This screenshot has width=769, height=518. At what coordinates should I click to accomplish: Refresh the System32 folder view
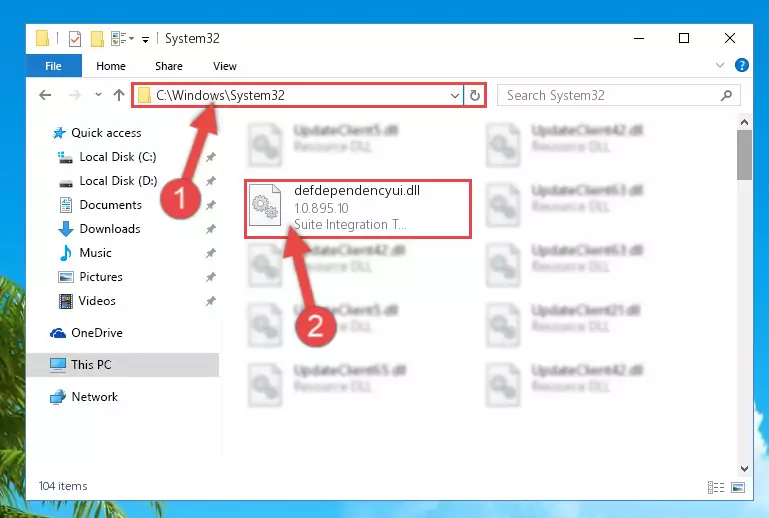pyautogui.click(x=474, y=95)
